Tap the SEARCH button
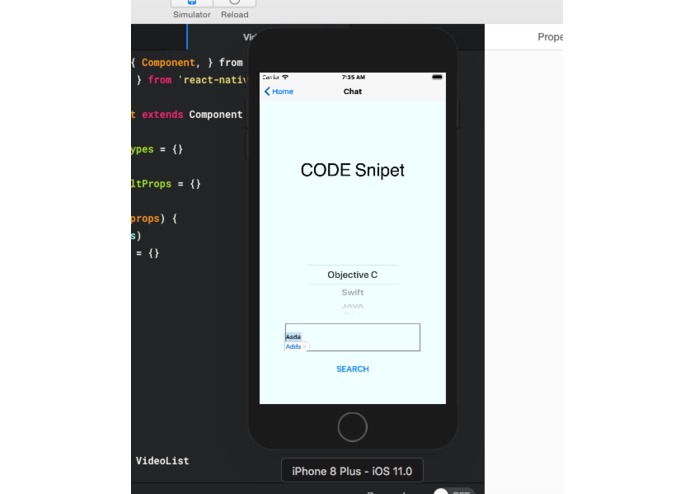Viewport: 695px width, 494px height. coord(352,369)
